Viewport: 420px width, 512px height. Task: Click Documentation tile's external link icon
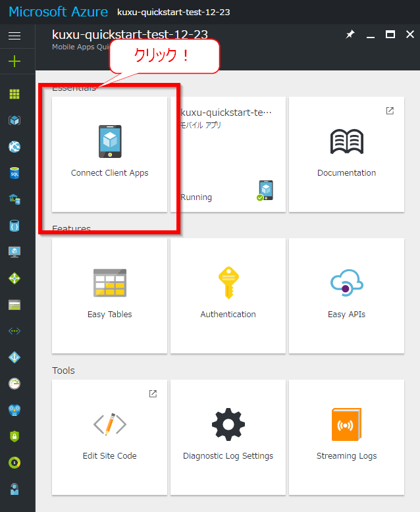click(x=390, y=111)
